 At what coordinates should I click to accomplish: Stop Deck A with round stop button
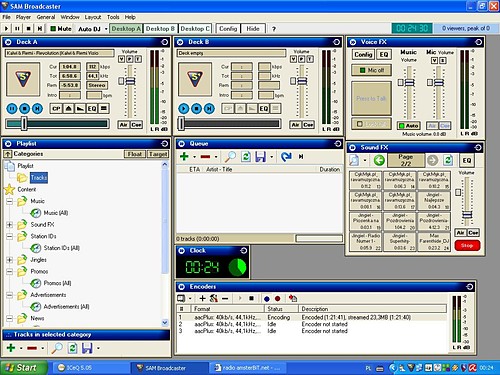[x=24, y=109]
